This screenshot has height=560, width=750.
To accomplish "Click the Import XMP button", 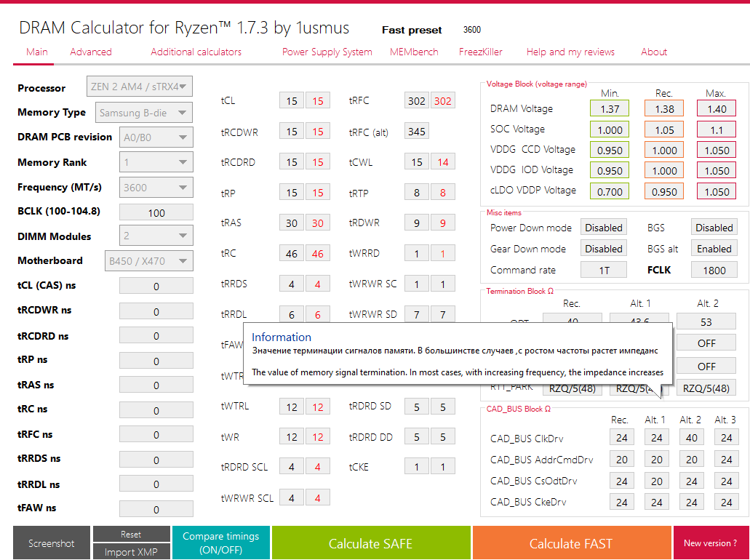I will [x=131, y=551].
